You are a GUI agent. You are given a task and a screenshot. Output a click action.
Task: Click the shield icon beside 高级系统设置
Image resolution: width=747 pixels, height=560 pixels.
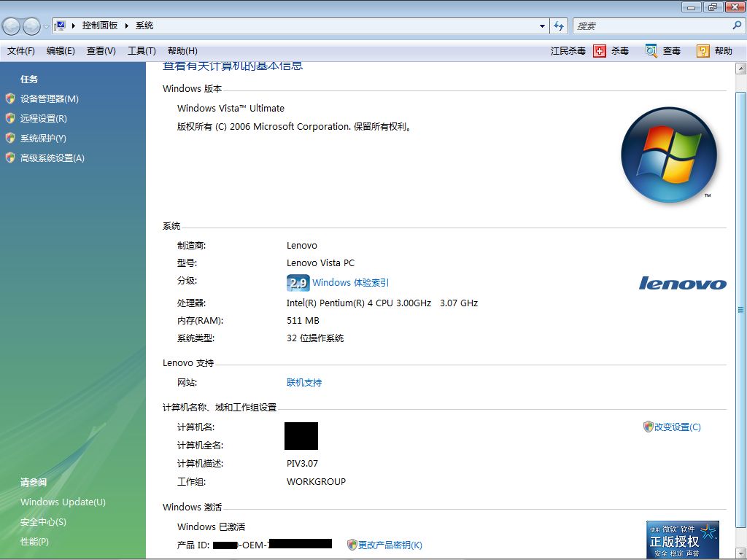point(10,157)
